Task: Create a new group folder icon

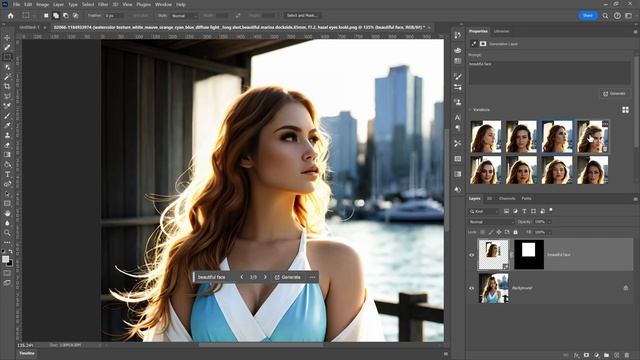Action: pos(607,356)
